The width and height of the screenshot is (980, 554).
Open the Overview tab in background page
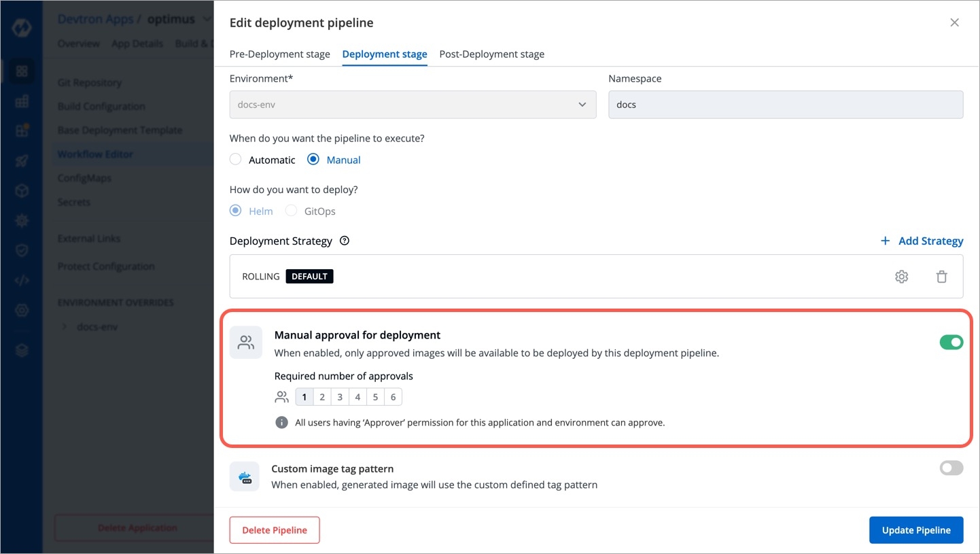click(79, 44)
